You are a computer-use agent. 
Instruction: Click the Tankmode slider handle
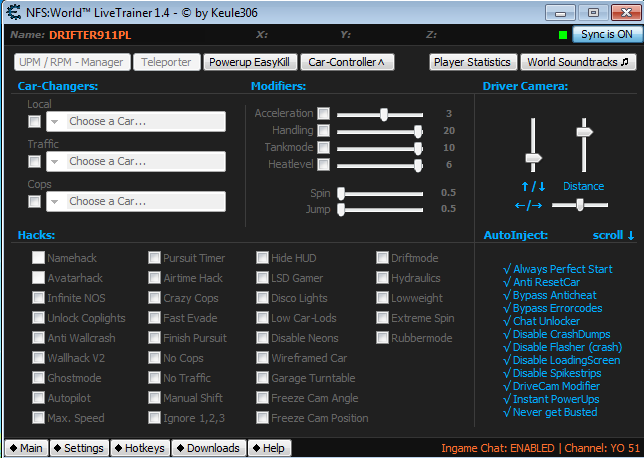click(x=418, y=148)
